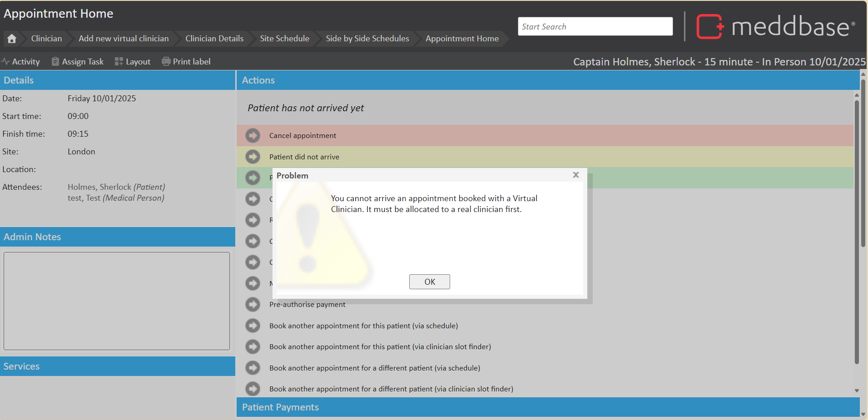
Task: Click arrow icon next to Patient did not arrive
Action: coord(253,157)
